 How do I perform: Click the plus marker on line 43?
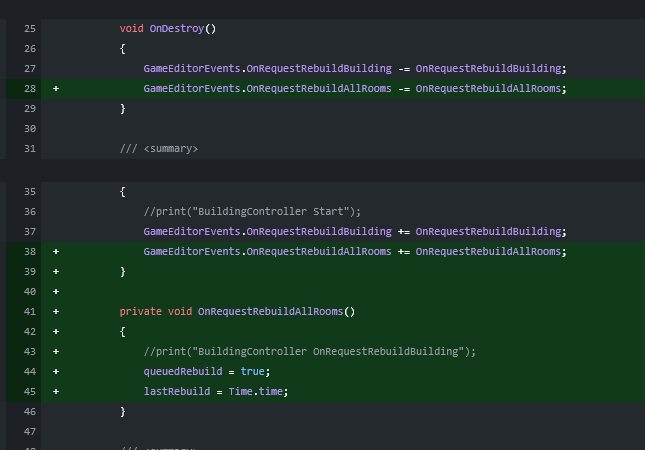[x=56, y=351]
